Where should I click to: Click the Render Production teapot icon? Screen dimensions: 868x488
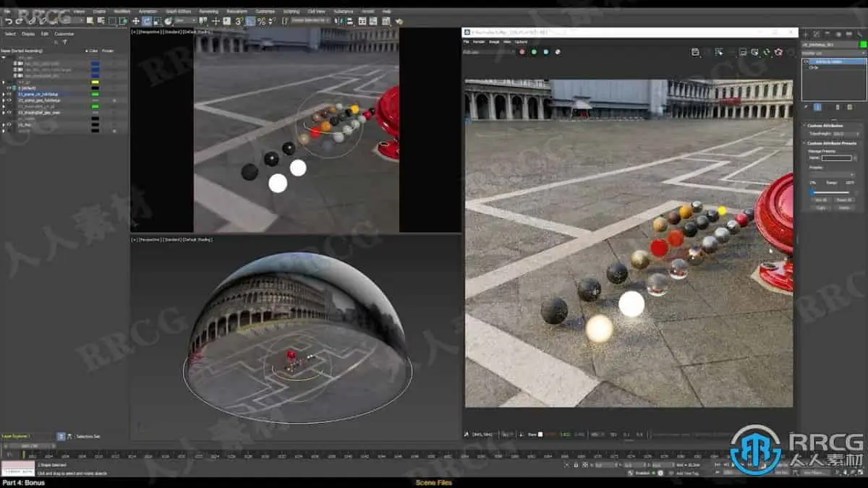point(399,22)
